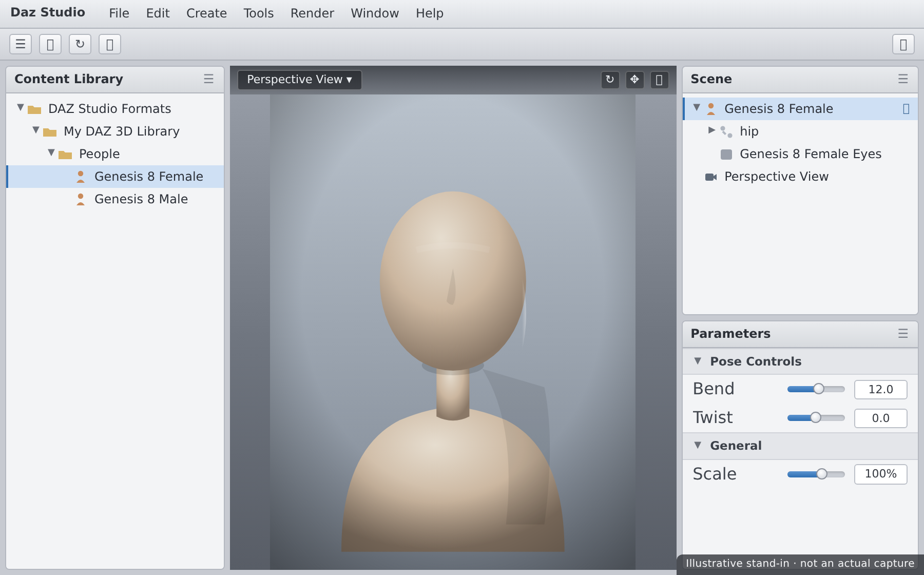This screenshot has height=575, width=924.
Task: Collapse the DAZ Studio Formats tree node
Action: [x=21, y=108]
